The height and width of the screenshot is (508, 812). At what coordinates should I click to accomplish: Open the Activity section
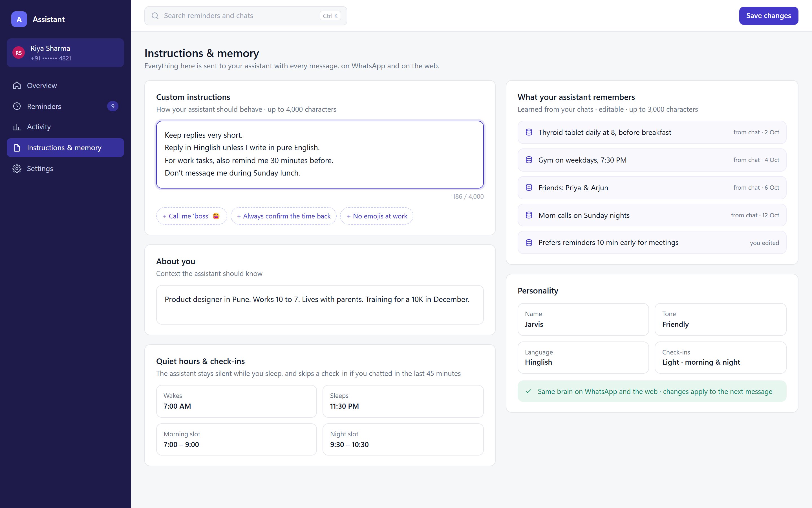65,127
